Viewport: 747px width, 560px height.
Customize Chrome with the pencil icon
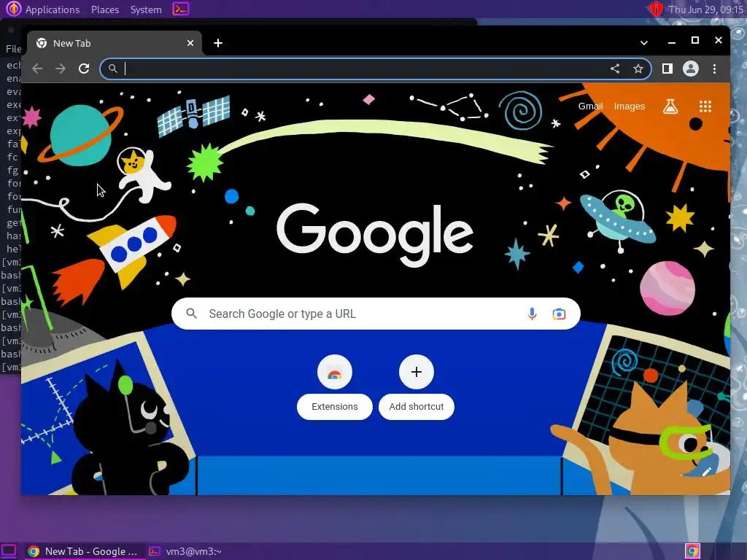tap(706, 472)
